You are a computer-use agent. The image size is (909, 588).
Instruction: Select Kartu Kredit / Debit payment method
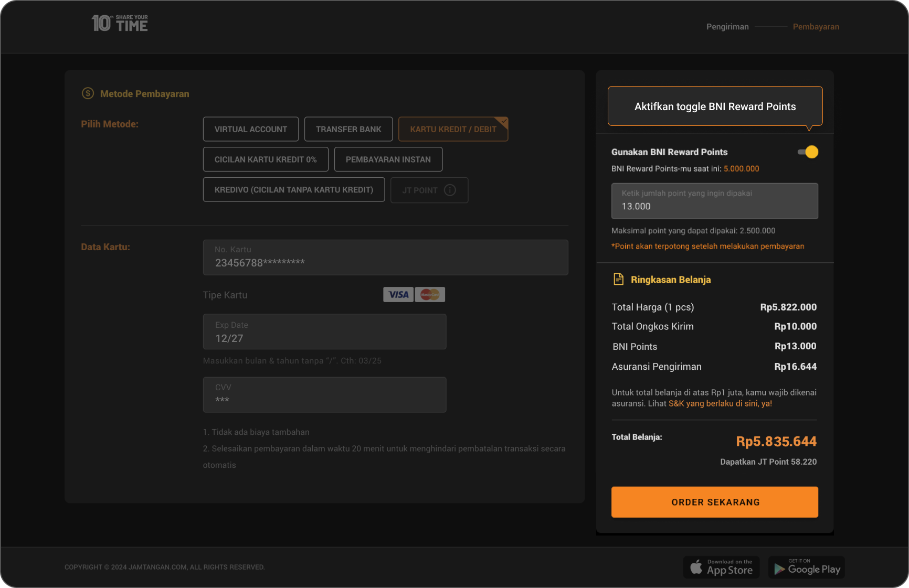453,129
